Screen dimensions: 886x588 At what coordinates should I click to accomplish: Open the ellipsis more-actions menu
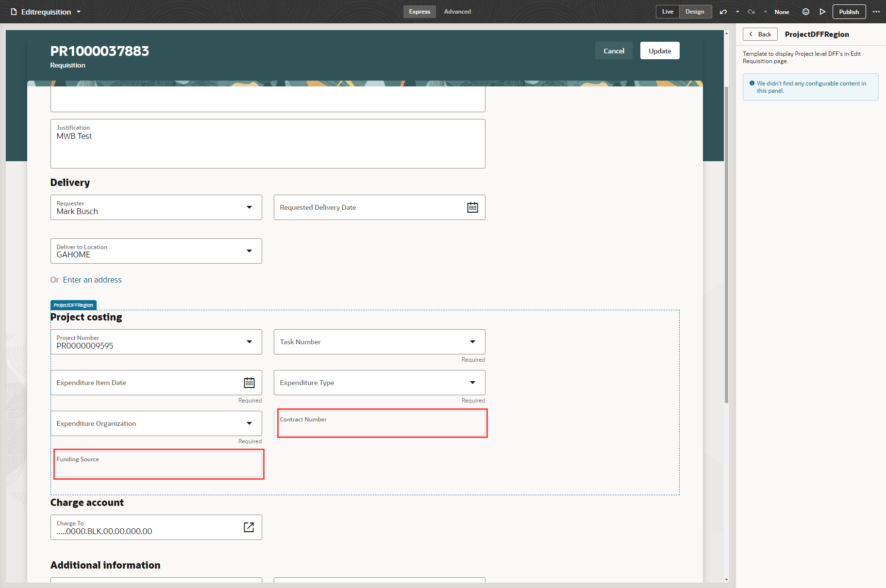pyautogui.click(x=877, y=12)
